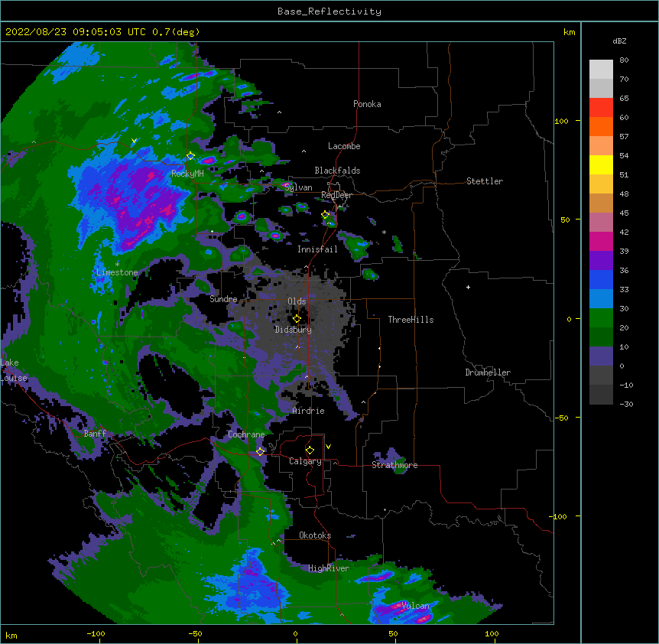Click the yellow diamond marker south of RedDeer

[326, 215]
